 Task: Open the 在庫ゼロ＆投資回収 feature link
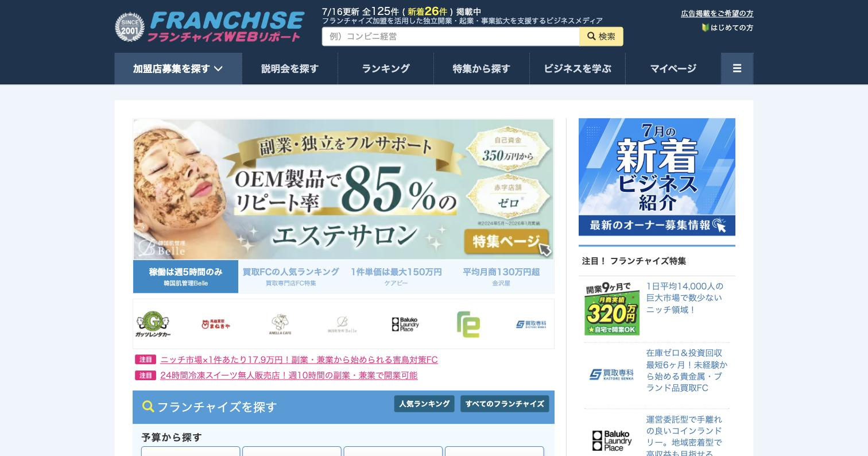click(x=687, y=370)
